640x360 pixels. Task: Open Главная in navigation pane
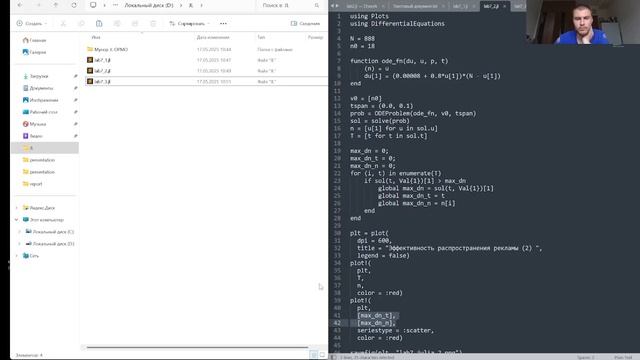coord(34,40)
